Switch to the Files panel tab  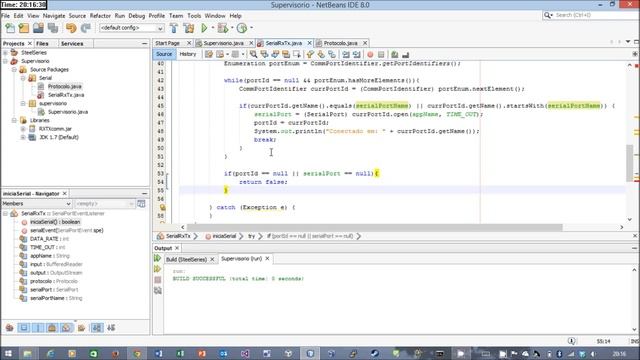[x=42, y=43]
